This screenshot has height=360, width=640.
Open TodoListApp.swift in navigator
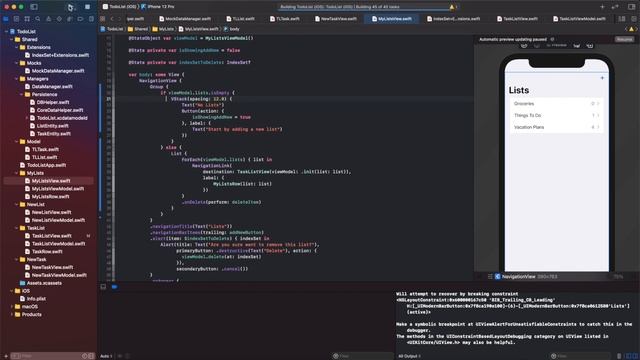(x=43, y=165)
